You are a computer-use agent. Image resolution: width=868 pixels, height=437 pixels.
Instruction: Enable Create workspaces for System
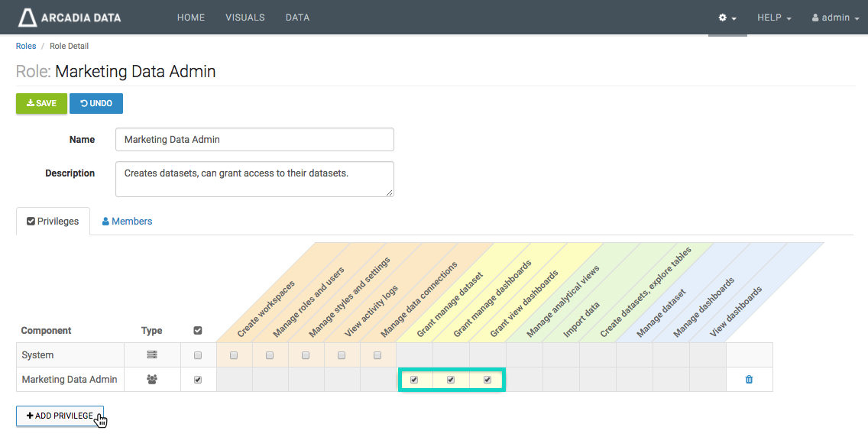[234, 355]
